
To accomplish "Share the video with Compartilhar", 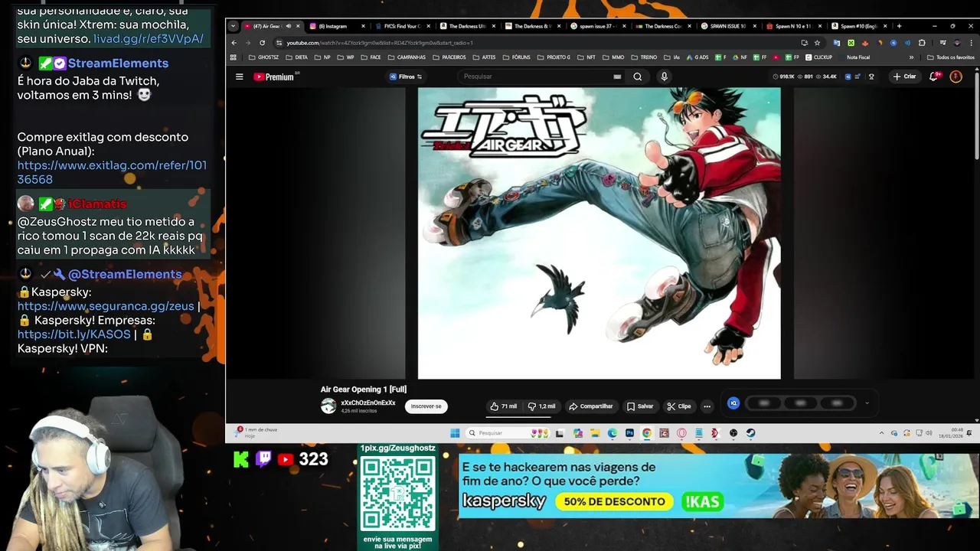I will pyautogui.click(x=590, y=406).
